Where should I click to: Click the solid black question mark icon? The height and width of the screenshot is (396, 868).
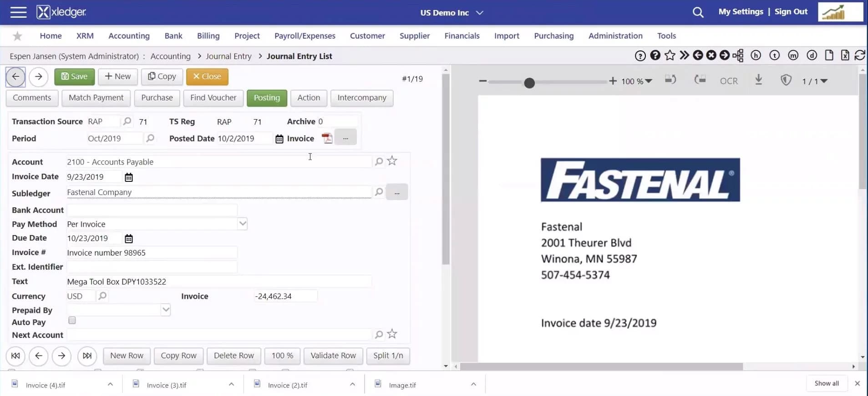click(655, 55)
